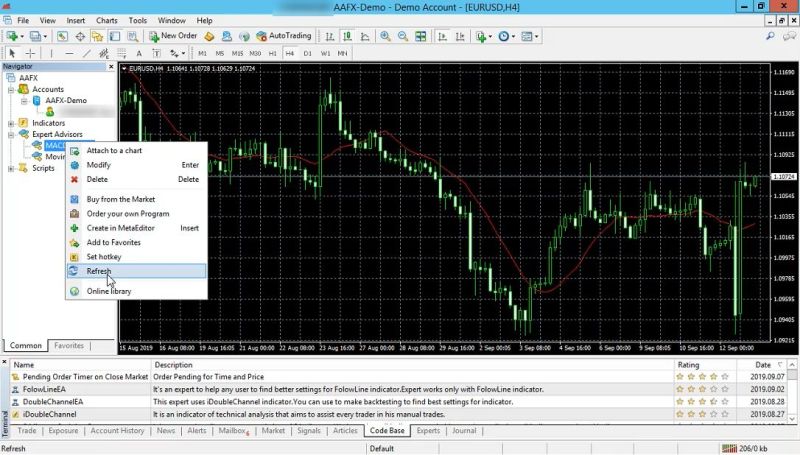Screen dimensions: 800x455
Task: Select the crosshair cursor tool
Action: coord(31,53)
